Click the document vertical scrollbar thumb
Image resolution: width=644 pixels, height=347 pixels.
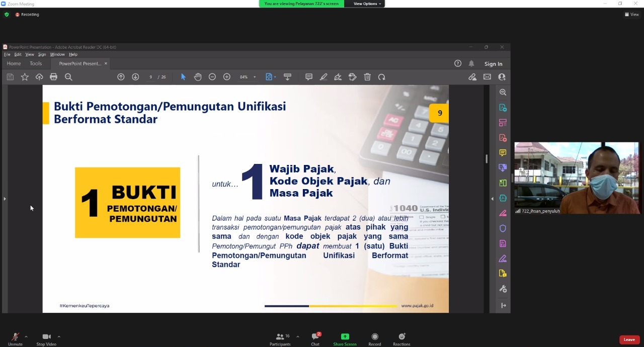[x=486, y=159]
